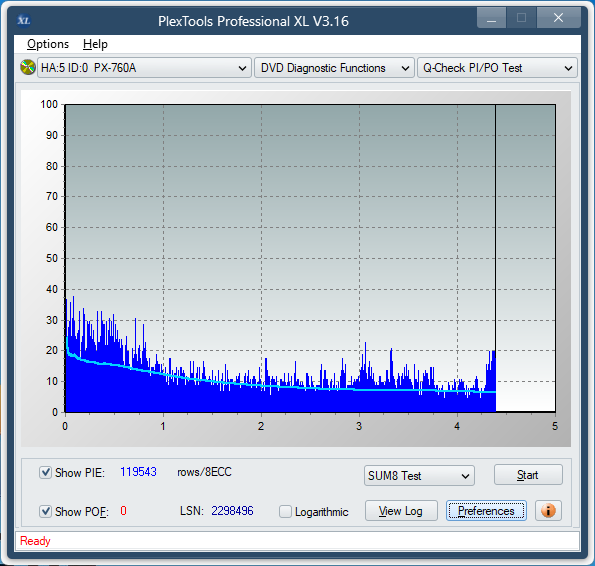This screenshot has width=595, height=566.
Task: Click the View Log button
Action: 401,511
